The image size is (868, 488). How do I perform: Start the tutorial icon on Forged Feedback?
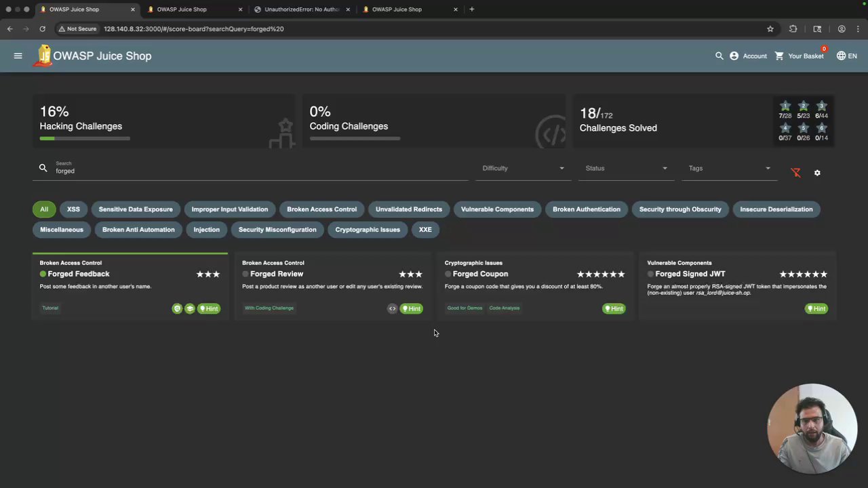pyautogui.click(x=190, y=308)
